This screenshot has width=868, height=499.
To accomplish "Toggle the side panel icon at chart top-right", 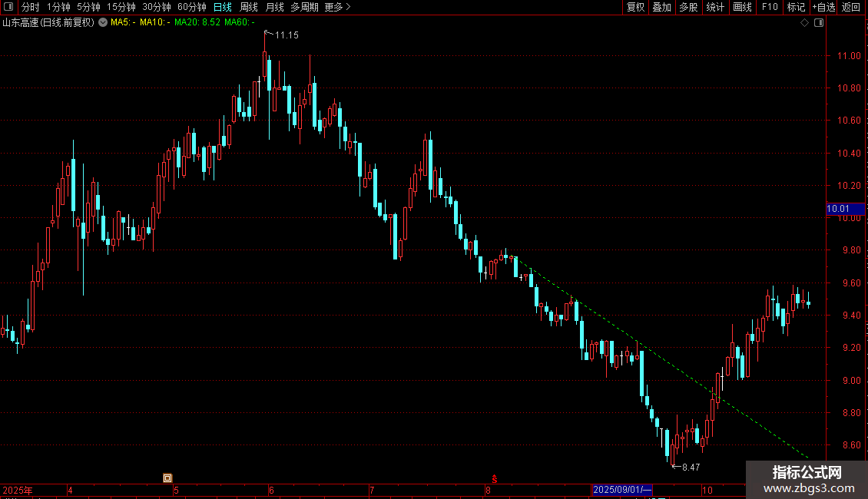I will click(x=819, y=23).
